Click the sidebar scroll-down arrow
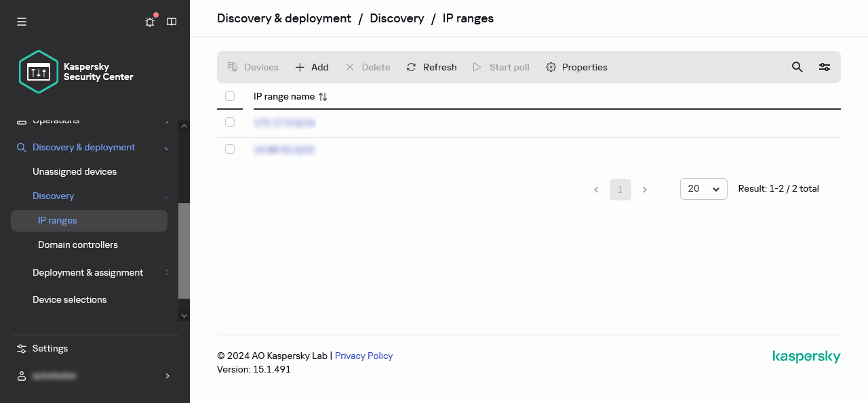Viewport: 868px width, 403px height. pyautogui.click(x=184, y=315)
